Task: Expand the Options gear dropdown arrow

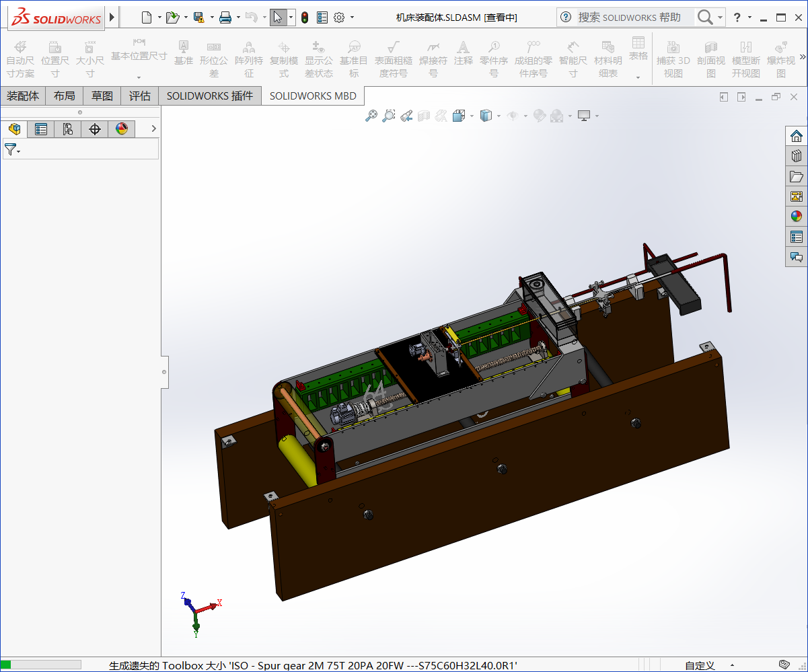Action: point(352,17)
